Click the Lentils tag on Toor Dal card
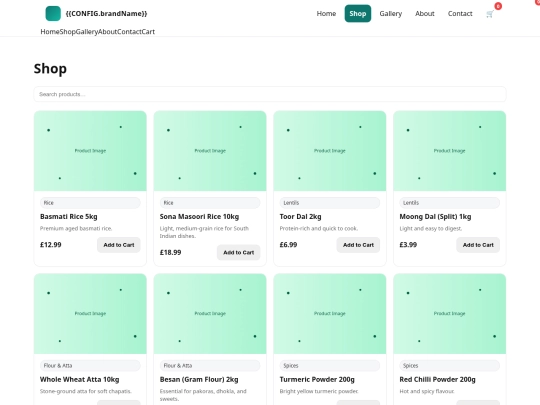 click(x=330, y=203)
